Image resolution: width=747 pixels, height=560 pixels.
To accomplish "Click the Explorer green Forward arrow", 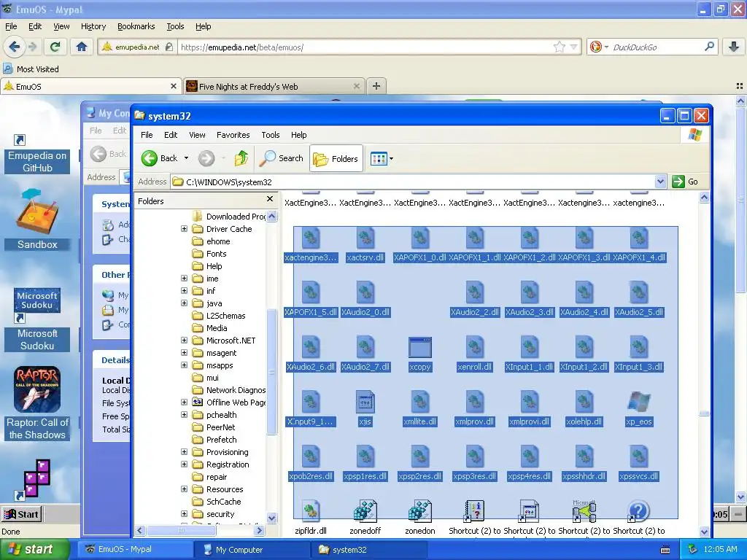I will click(x=206, y=158).
